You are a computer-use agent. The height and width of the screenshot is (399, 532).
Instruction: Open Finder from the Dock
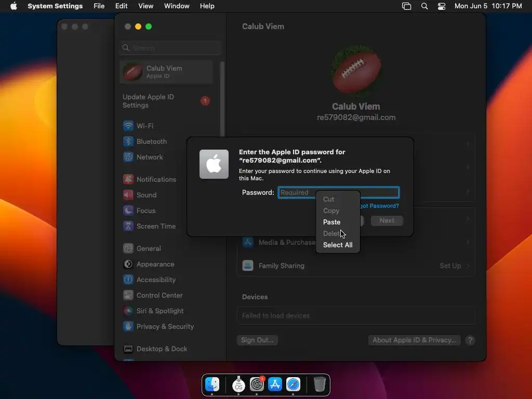pyautogui.click(x=212, y=385)
